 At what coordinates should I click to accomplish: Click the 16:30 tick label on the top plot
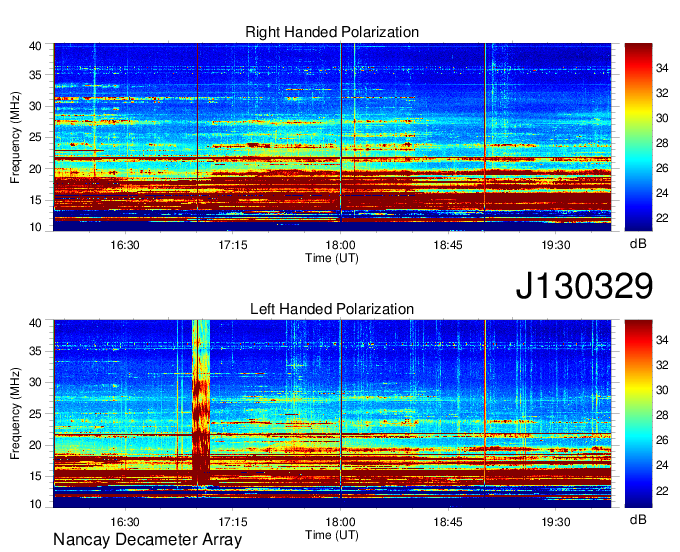click(125, 245)
